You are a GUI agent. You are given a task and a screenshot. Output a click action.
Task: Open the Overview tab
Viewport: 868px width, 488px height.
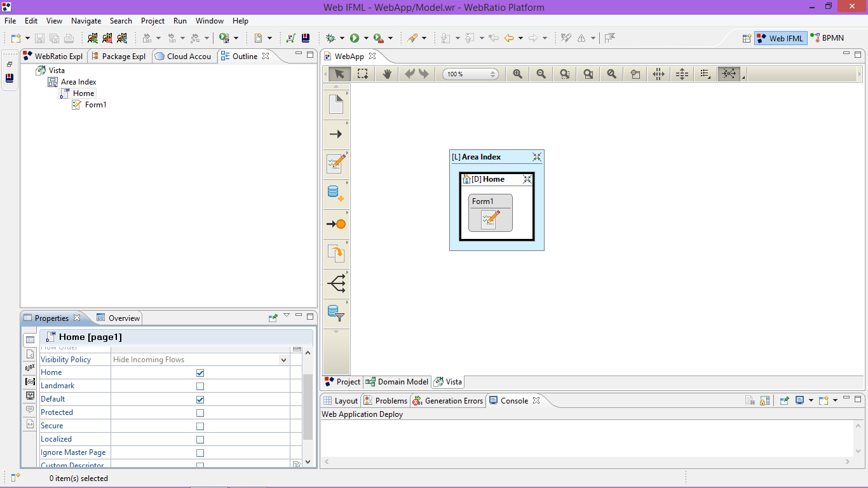click(x=118, y=318)
